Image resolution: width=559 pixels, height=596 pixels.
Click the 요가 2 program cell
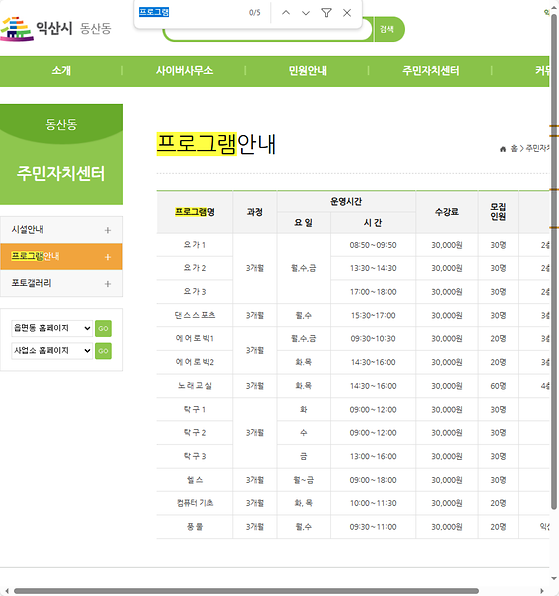coord(195,268)
